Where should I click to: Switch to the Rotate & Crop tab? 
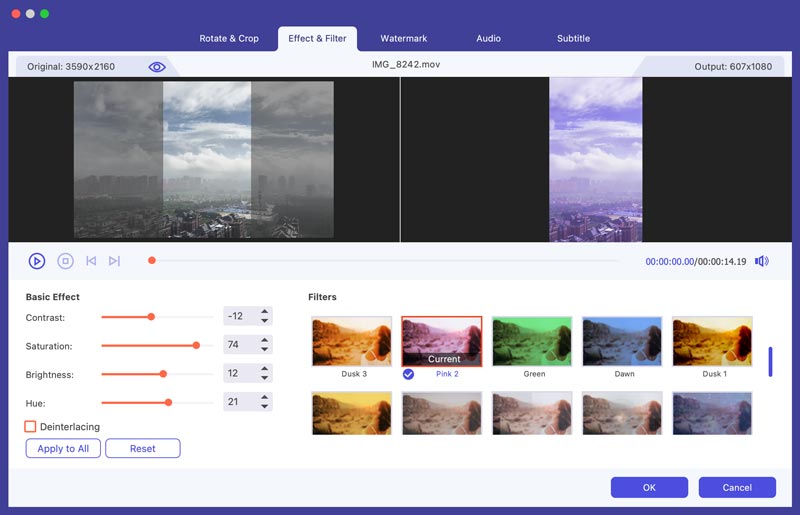(229, 39)
